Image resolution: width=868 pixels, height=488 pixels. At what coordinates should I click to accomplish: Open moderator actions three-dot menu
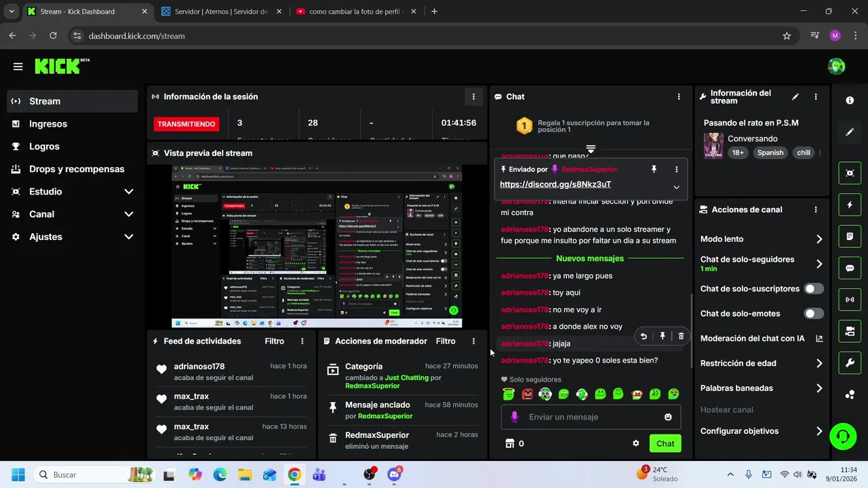click(x=473, y=341)
